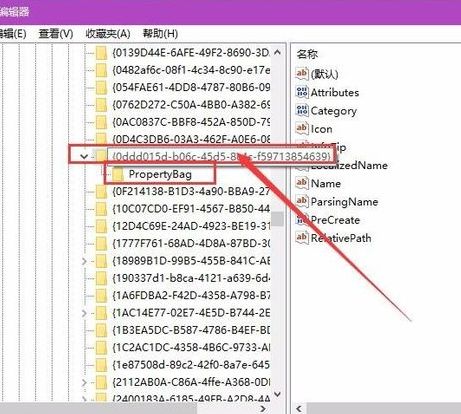The height and width of the screenshot is (414, 461).
Task: Click the string icon beside (默认)
Action: coord(302,73)
